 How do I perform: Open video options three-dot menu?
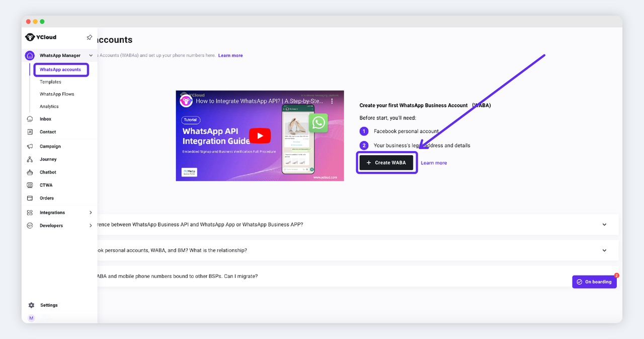point(332,101)
